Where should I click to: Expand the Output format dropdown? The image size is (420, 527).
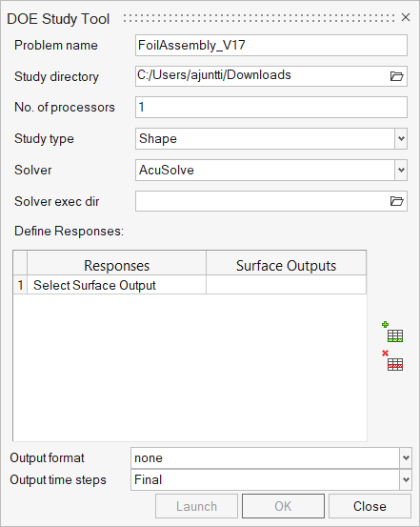(x=406, y=457)
